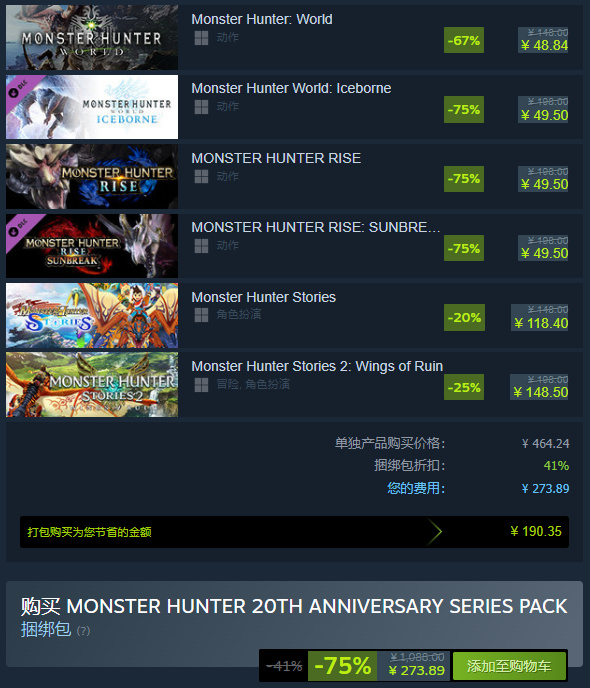Viewport: 590px width, 688px height.
Task: Open Monster Hunter Stories 2: Wings of Ruin title
Action: (317, 366)
